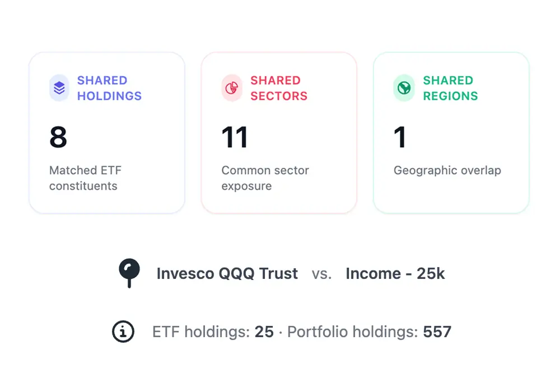Click the vs. separator between comparison names
This screenshot has height=392, width=560.
tap(321, 274)
